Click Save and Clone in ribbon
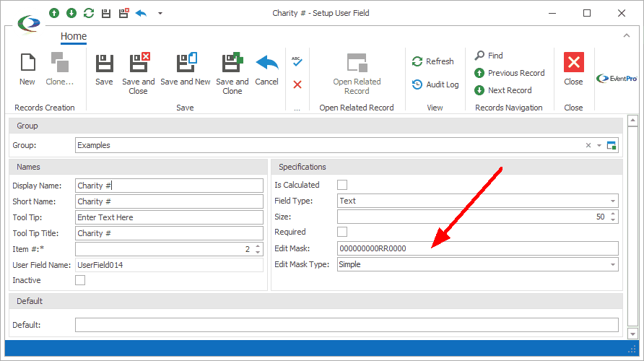This screenshot has width=644, height=361. coord(232,74)
